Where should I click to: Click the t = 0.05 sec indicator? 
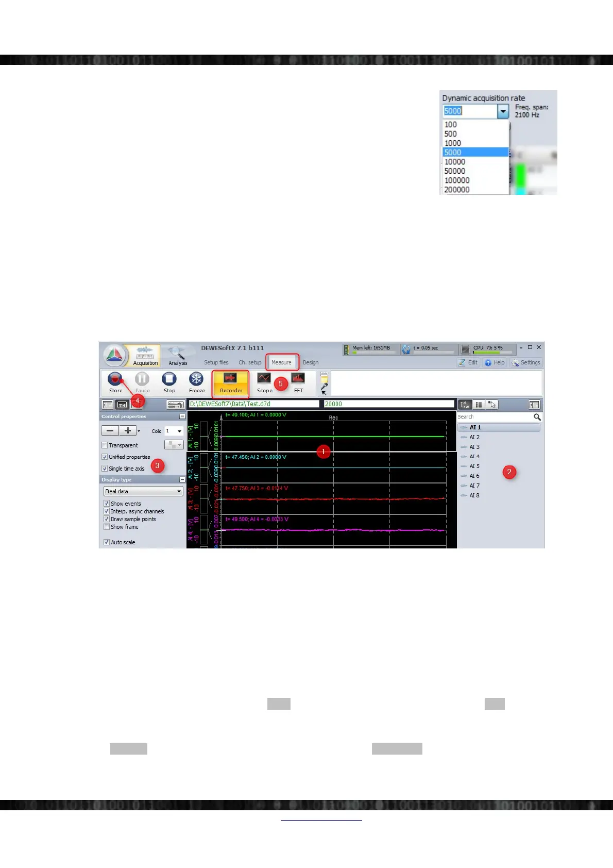point(430,349)
